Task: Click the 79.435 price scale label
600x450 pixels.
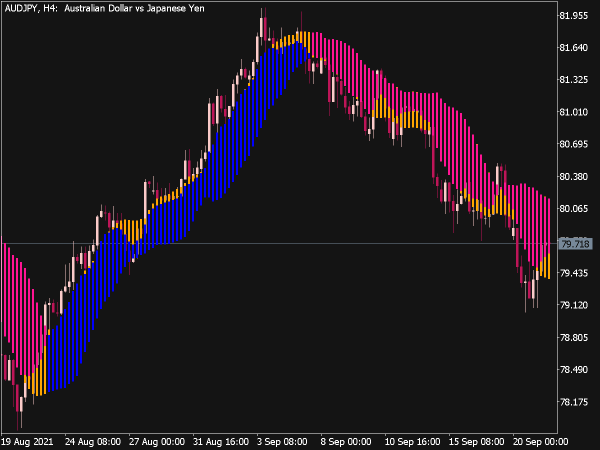Action: click(574, 273)
